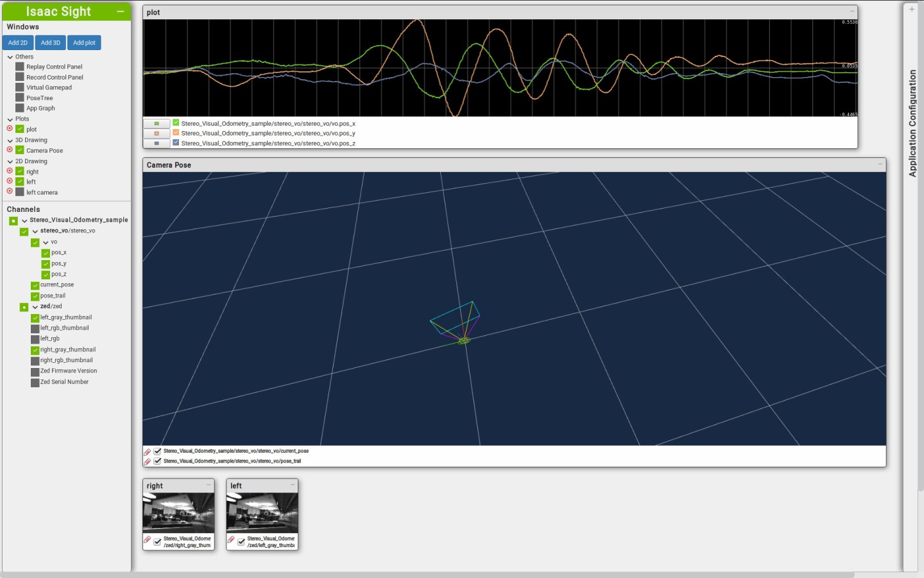Screen dimensions: 924x578
Task: Click the left camera thumbnail image
Action: (262, 512)
